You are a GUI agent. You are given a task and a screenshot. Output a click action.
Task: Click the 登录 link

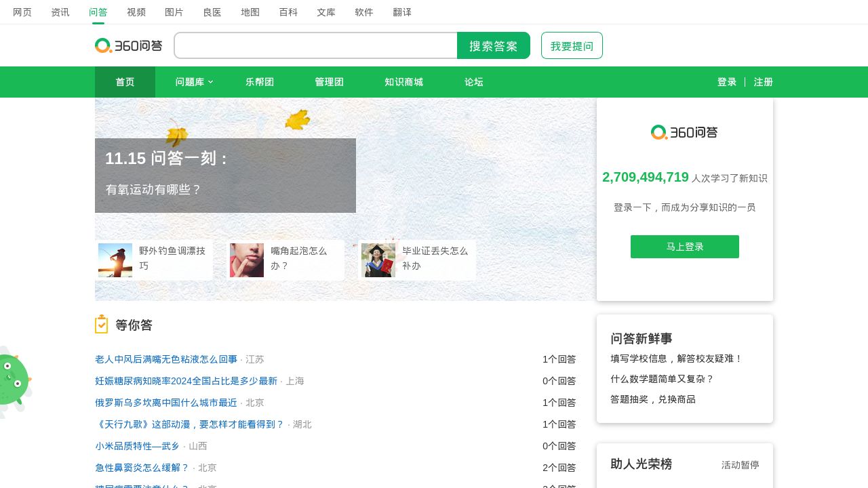pyautogui.click(x=727, y=82)
